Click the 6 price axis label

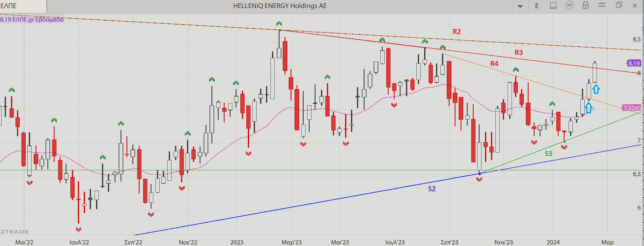tap(639, 208)
